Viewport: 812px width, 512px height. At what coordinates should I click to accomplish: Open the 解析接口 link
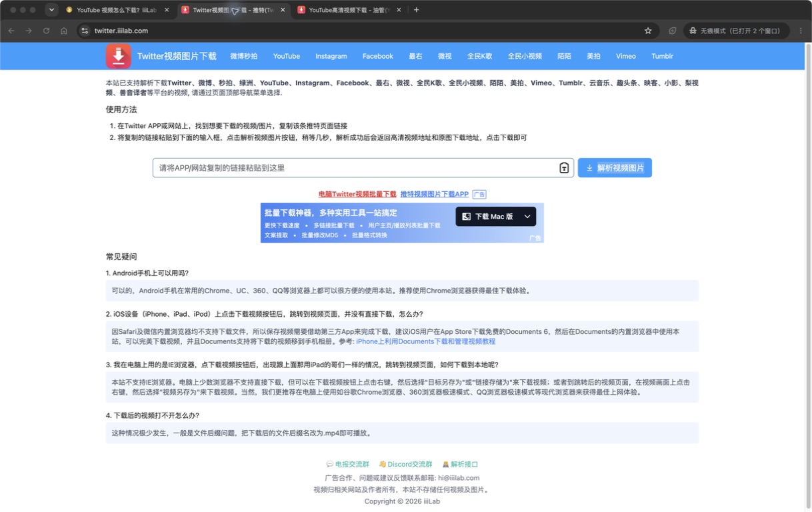click(x=460, y=464)
